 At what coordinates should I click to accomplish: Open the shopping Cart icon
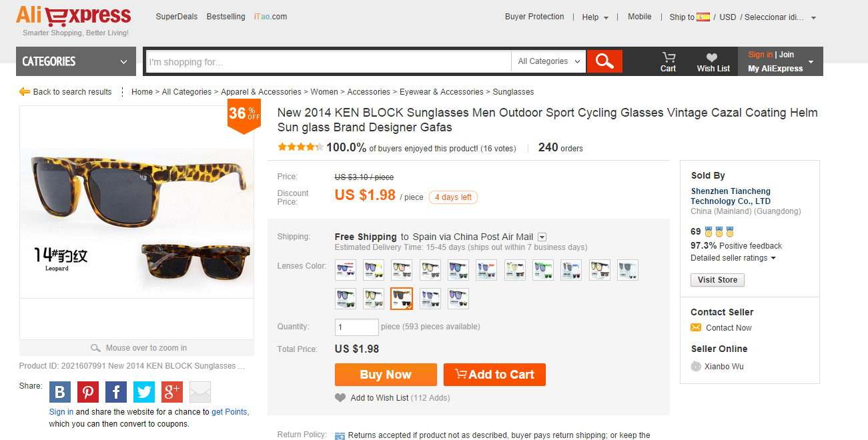(x=668, y=61)
